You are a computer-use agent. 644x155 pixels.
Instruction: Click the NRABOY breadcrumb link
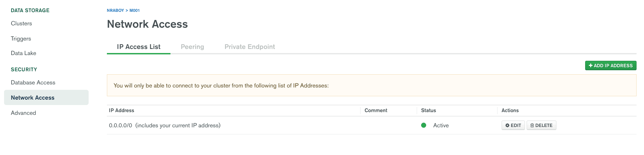click(x=115, y=10)
